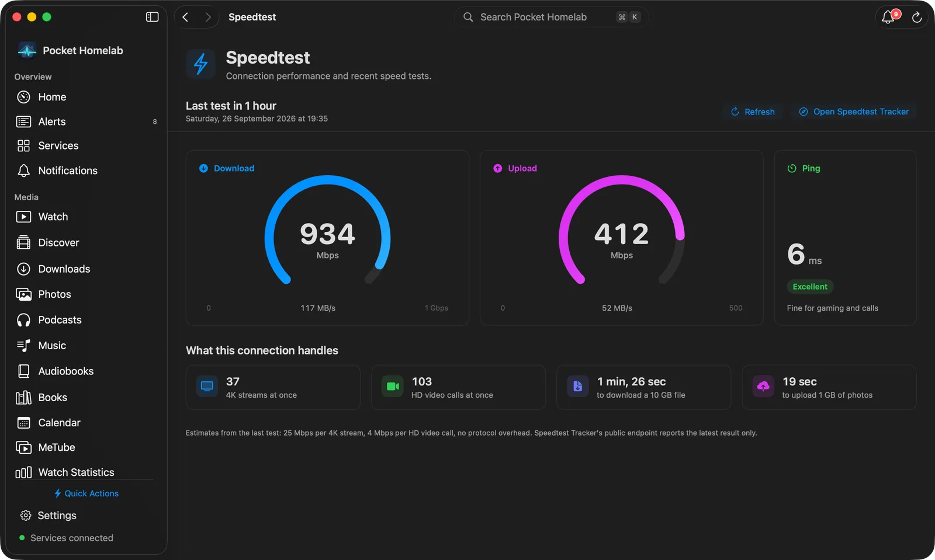The image size is (935, 560).
Task: Open the notifications bell with badge
Action: tap(889, 16)
